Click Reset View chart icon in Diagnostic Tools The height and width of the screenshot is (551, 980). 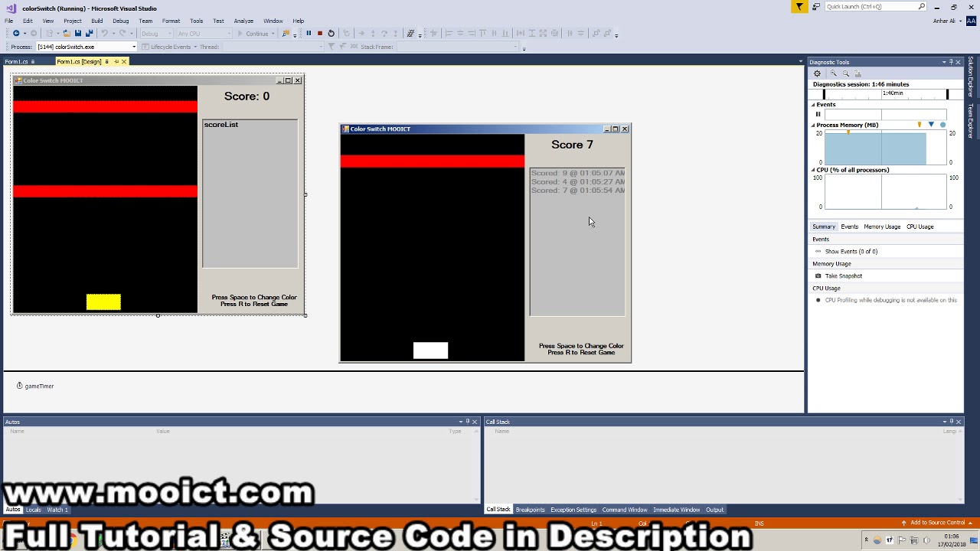tap(858, 73)
